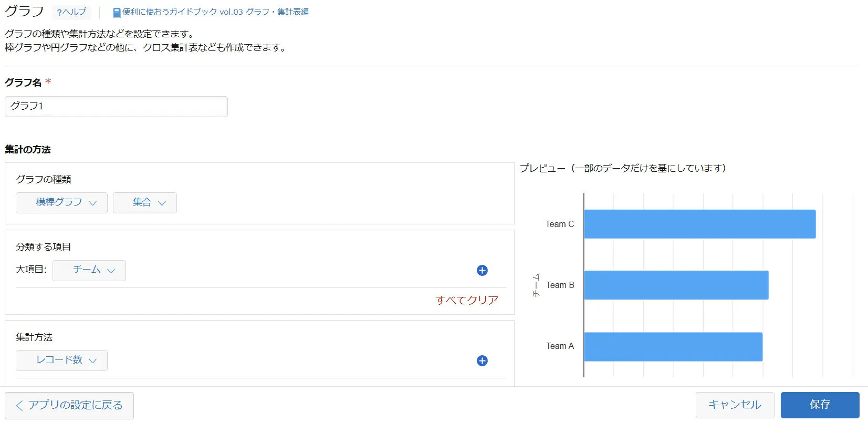The width and height of the screenshot is (868, 422).
Task: Click back arrow on アプリの設定に戻る
Action: pos(19,405)
